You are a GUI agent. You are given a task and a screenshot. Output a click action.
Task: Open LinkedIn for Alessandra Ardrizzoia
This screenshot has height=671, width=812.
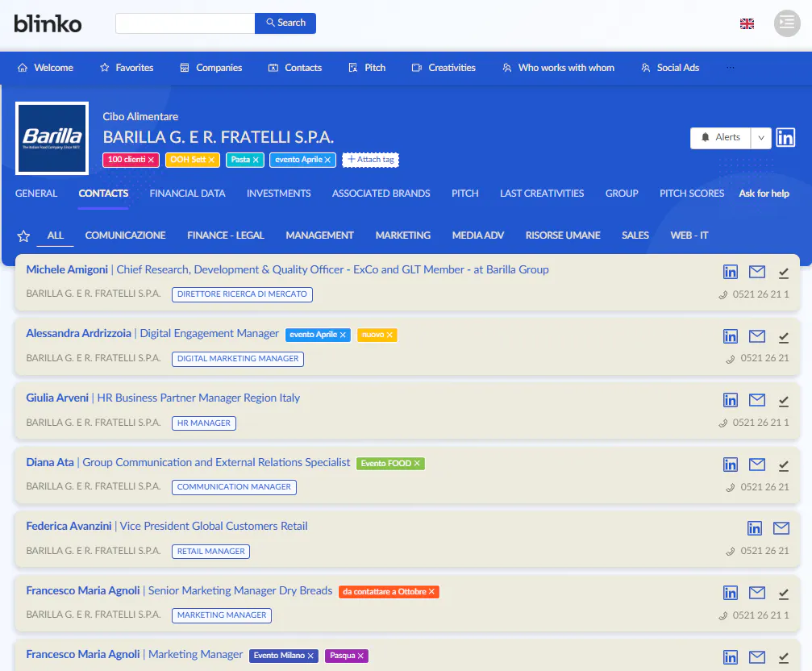(731, 336)
